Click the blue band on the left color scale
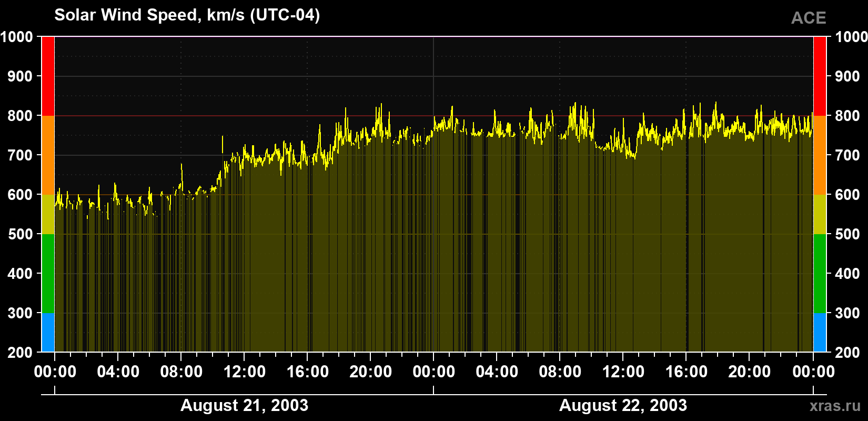 coord(48,333)
